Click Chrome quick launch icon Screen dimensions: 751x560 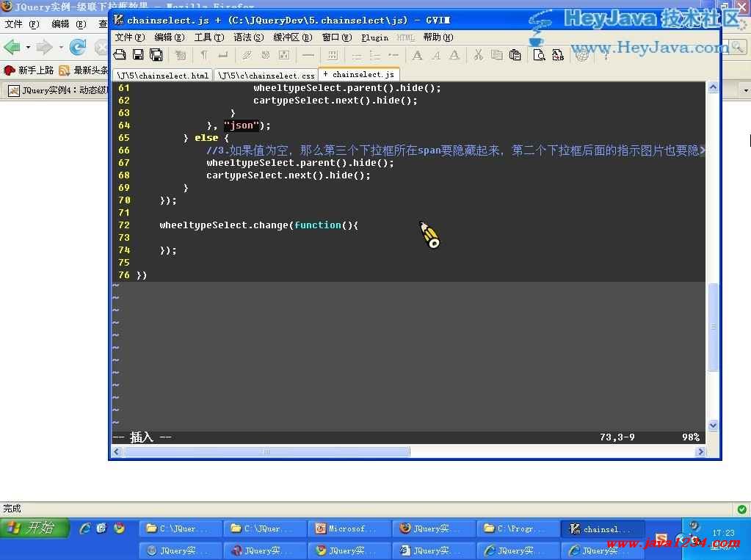pyautogui.click(x=119, y=528)
